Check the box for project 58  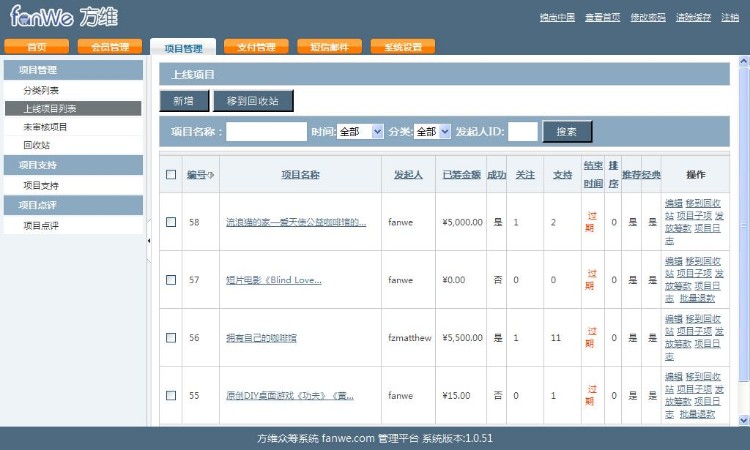(x=171, y=222)
